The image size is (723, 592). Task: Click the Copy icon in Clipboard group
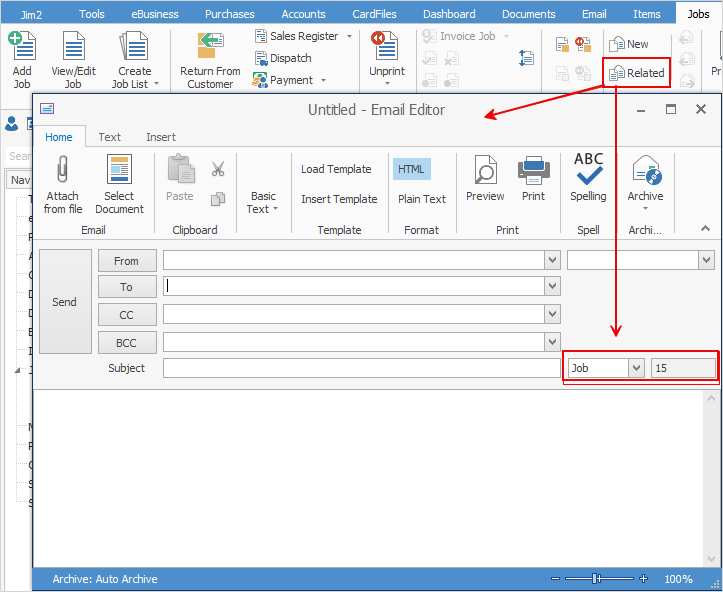click(x=218, y=199)
